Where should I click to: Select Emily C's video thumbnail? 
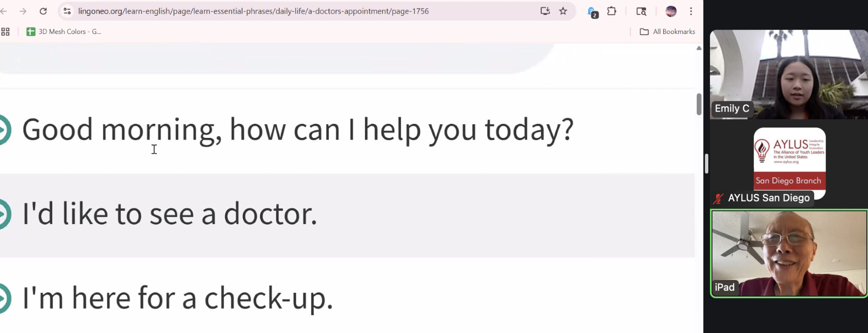coord(788,74)
